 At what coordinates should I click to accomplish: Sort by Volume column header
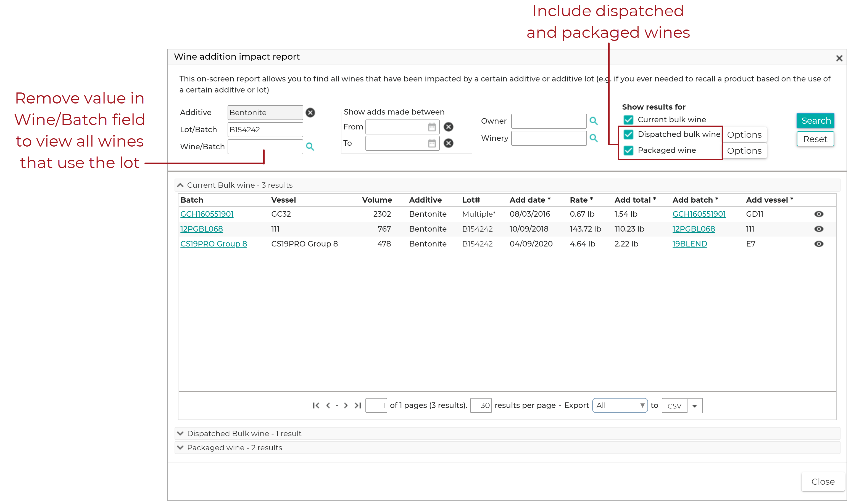(x=377, y=200)
